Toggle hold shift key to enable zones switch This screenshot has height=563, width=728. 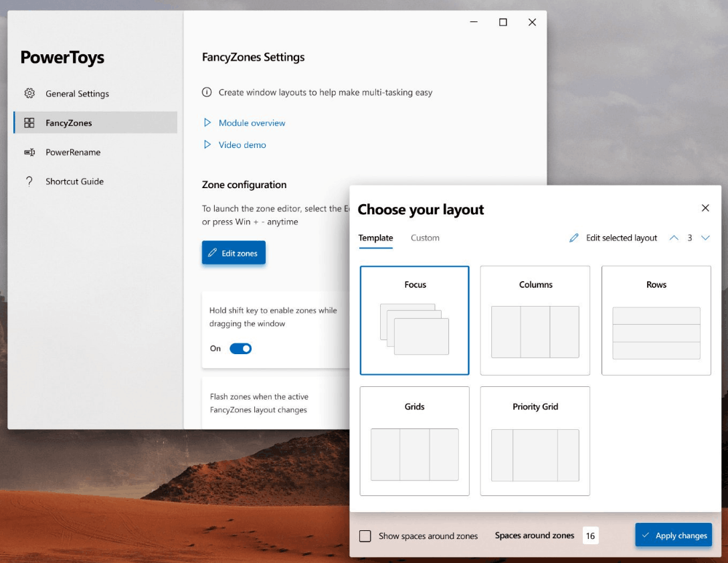[x=240, y=348]
